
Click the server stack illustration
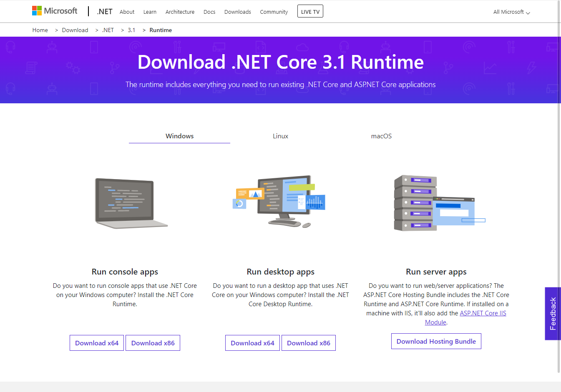click(x=440, y=203)
